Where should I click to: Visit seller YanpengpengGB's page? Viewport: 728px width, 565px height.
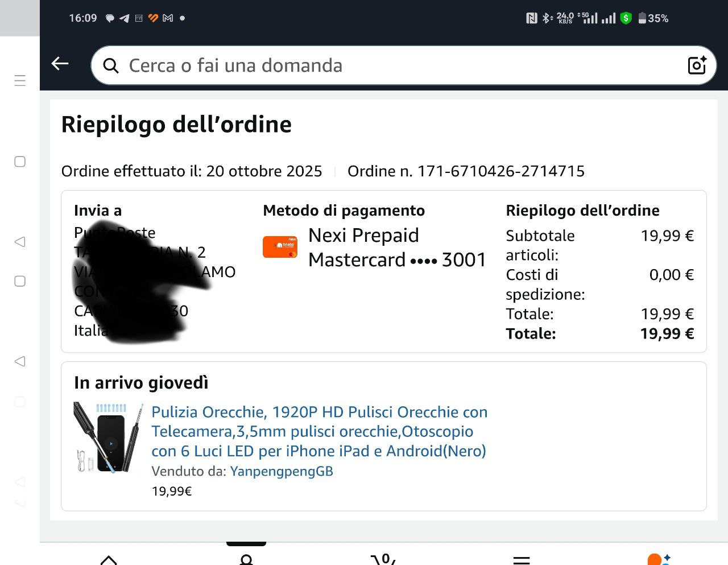(282, 471)
